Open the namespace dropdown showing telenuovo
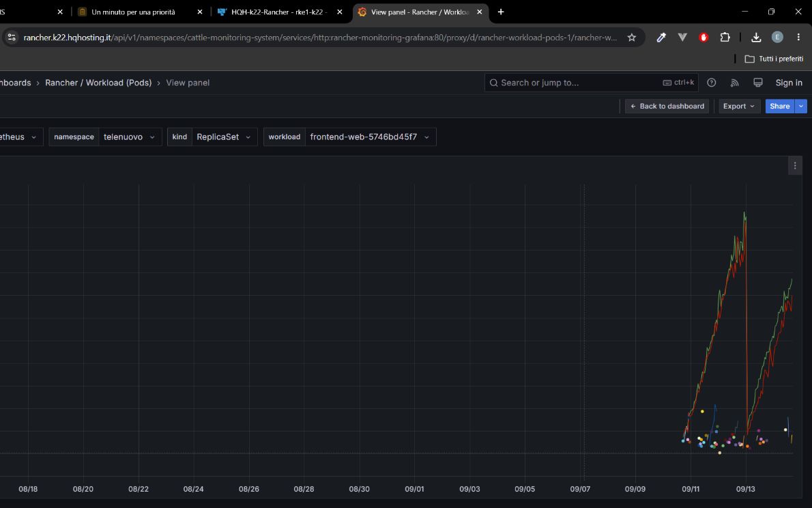Screen dimensions: 812x508 click(130, 137)
